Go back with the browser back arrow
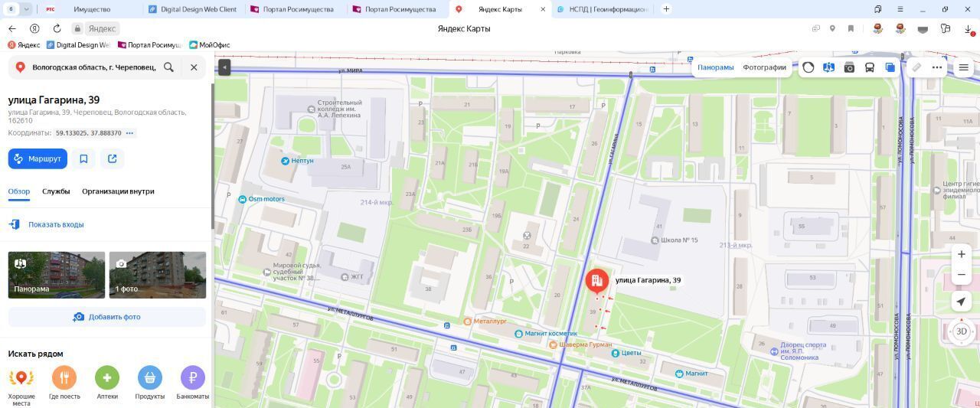 (12, 28)
